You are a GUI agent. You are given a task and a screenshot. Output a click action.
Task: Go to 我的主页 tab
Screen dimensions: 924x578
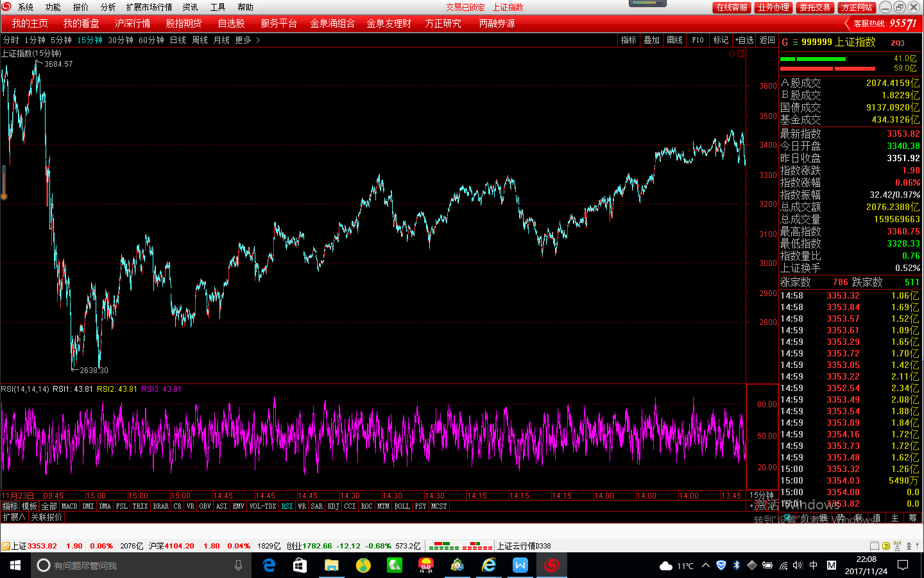point(30,24)
